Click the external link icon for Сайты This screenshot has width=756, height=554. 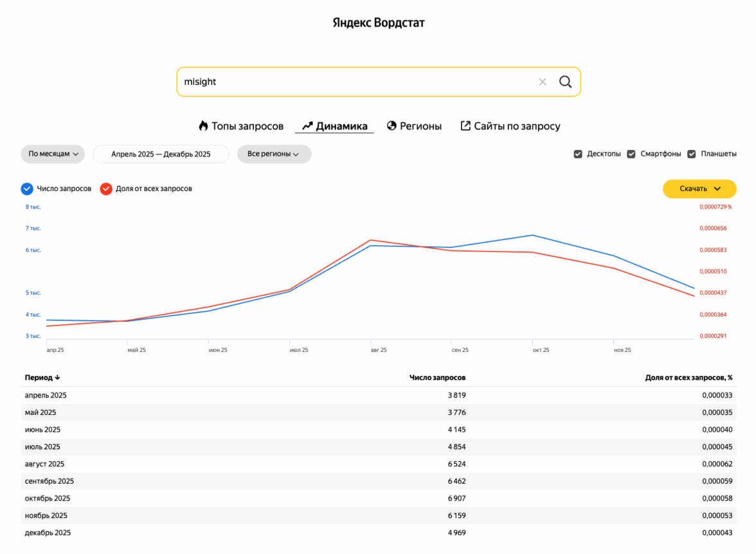click(465, 126)
